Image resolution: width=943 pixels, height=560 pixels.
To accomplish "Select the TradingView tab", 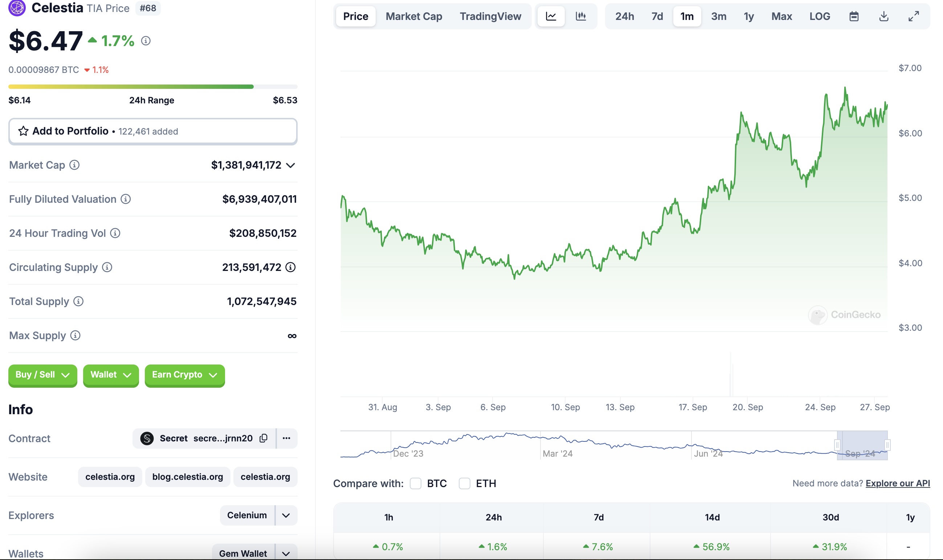I will point(490,16).
